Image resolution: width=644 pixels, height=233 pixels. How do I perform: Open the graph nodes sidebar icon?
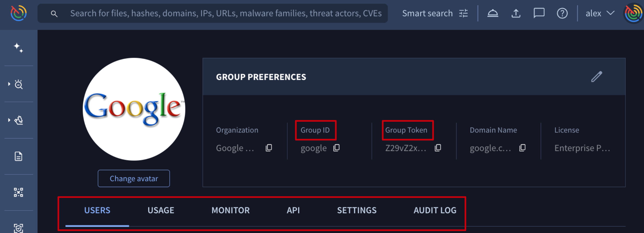[x=19, y=192]
